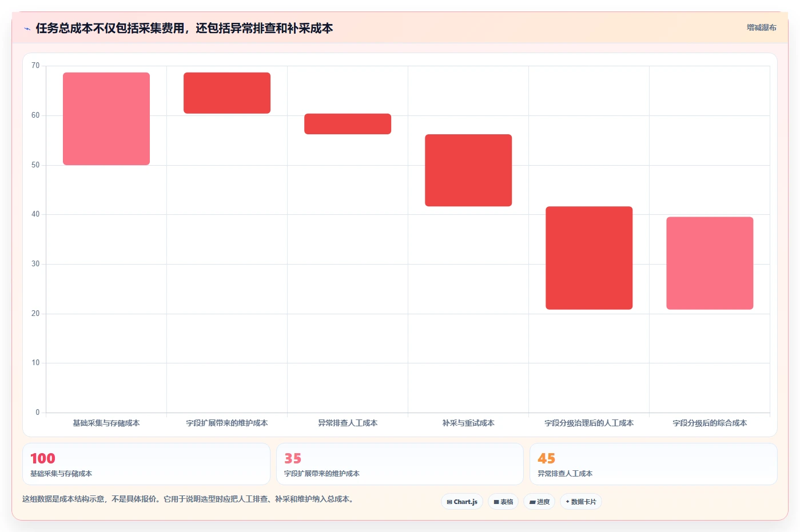
Task: Click the 表格 chip
Action: pyautogui.click(x=503, y=502)
